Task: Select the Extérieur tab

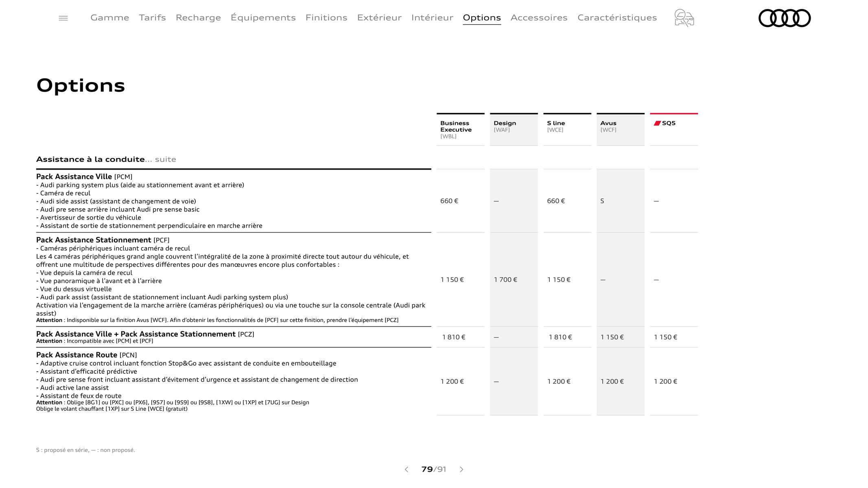Action: (379, 17)
